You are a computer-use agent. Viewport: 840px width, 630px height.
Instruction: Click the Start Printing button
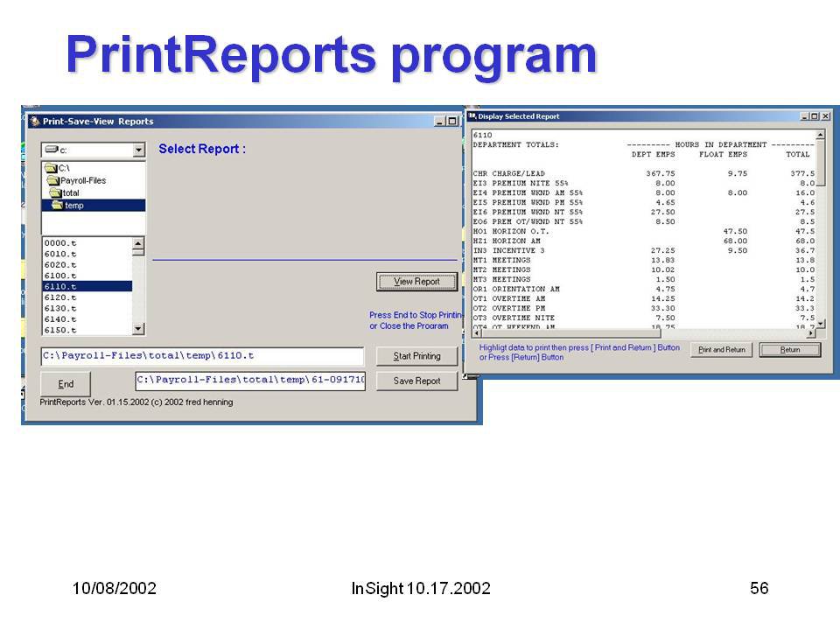click(416, 356)
